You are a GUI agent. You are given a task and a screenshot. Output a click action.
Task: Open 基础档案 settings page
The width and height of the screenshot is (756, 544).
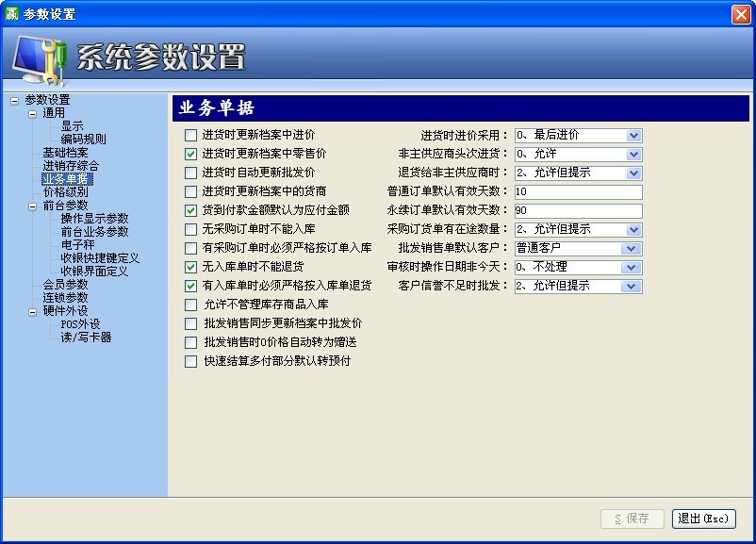[x=66, y=153]
